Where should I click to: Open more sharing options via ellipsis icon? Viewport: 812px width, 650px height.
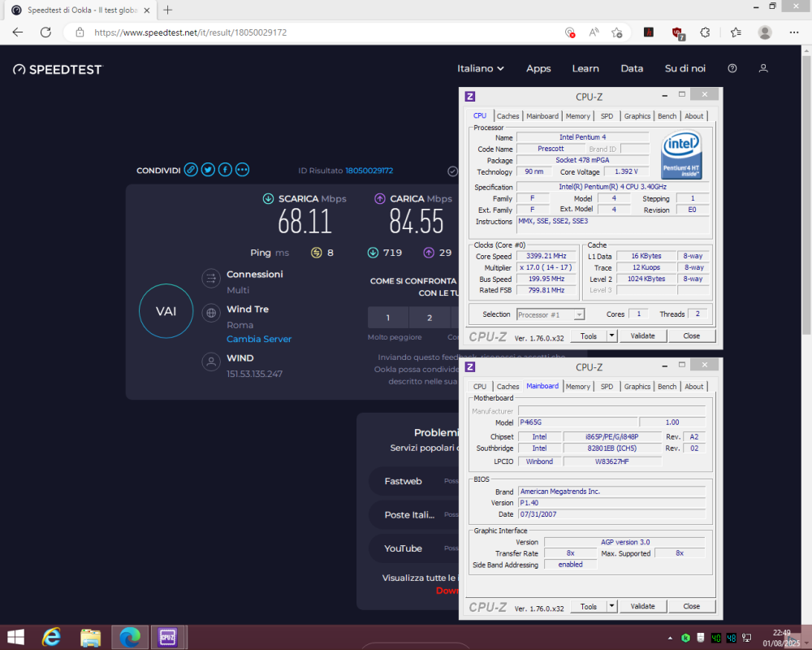click(x=242, y=169)
